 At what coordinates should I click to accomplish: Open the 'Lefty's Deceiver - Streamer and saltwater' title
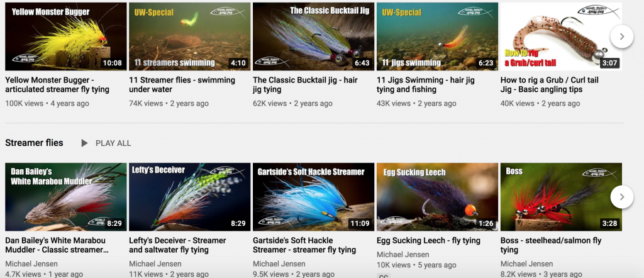pos(177,245)
